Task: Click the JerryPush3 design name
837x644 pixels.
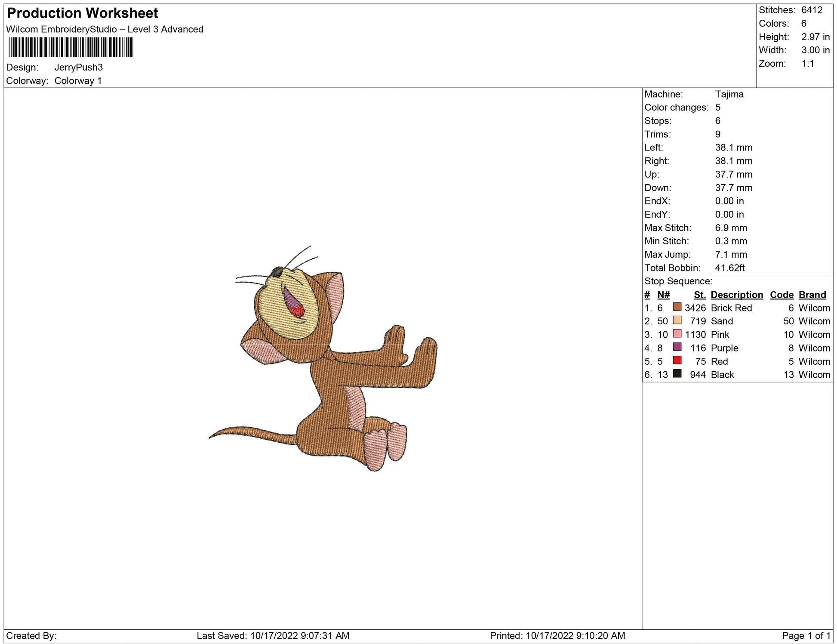Action: (79, 68)
